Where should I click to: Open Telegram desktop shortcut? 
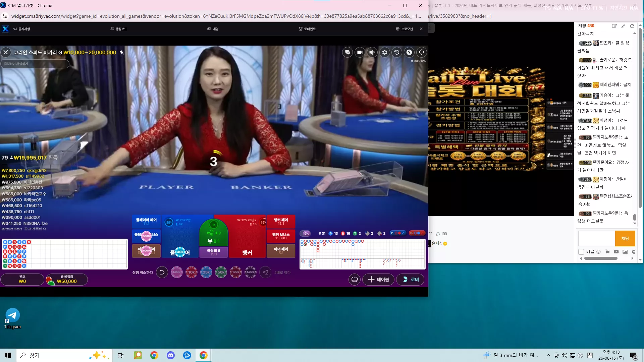13,318
